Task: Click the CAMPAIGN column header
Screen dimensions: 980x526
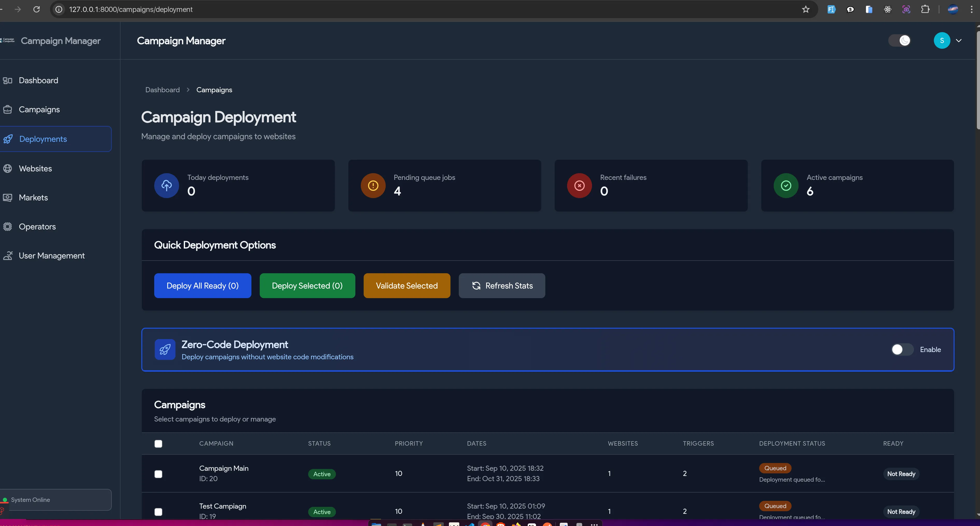Action: tap(216, 443)
